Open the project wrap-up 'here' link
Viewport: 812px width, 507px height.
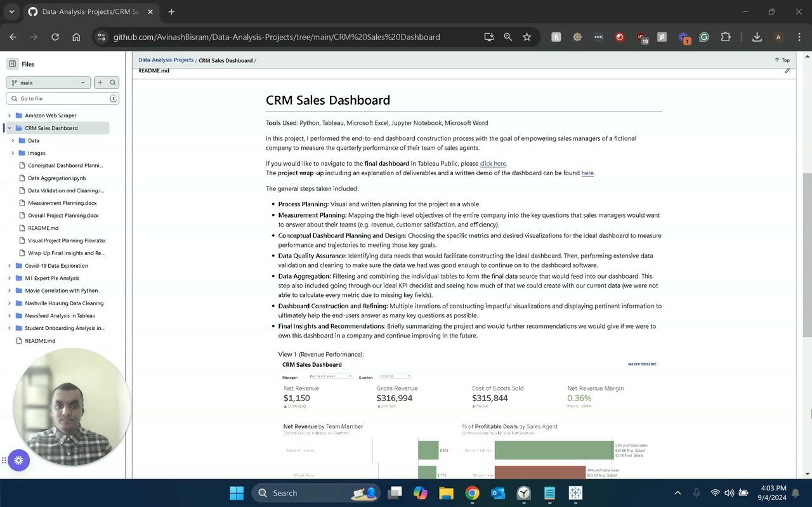(x=587, y=173)
